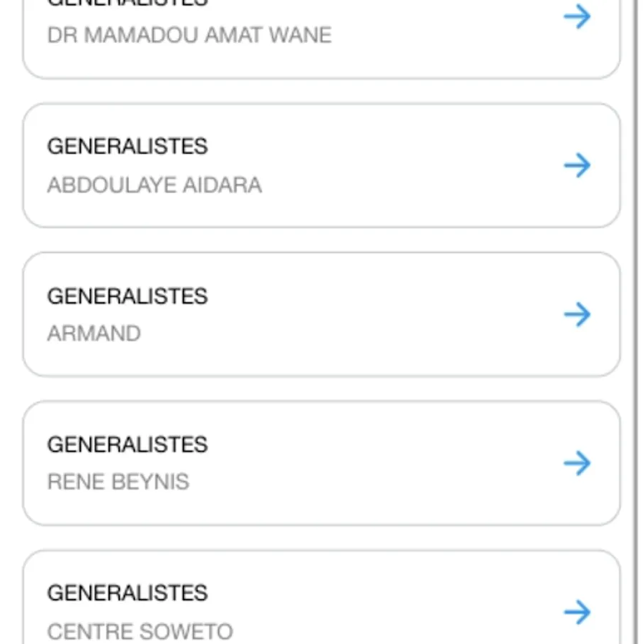This screenshot has width=644, height=644.
Task: Click GENERALISTES heading above ABDOULAYE AIDARA
Action: [127, 147]
